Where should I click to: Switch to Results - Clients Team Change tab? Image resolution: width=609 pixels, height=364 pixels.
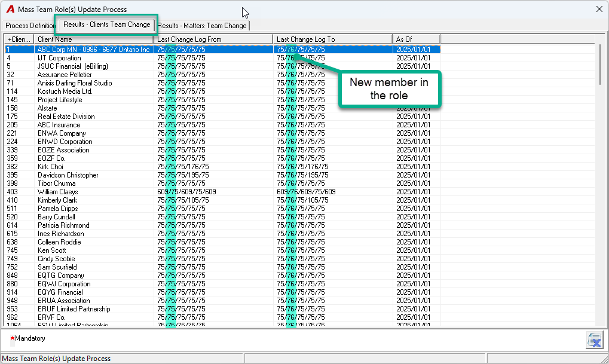click(107, 25)
